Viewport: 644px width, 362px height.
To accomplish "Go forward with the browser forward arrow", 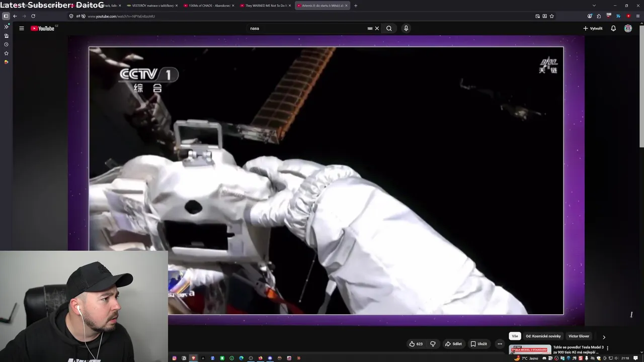I will coord(24,16).
